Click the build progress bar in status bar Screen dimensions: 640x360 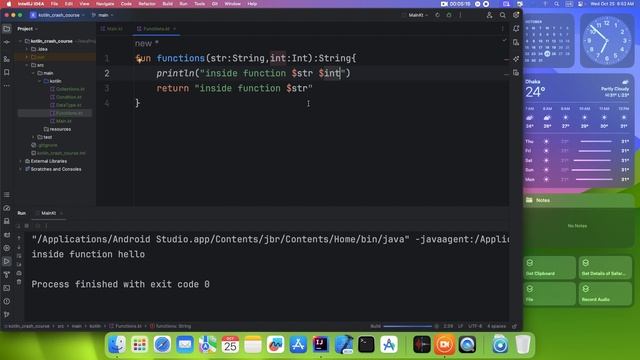point(407,326)
